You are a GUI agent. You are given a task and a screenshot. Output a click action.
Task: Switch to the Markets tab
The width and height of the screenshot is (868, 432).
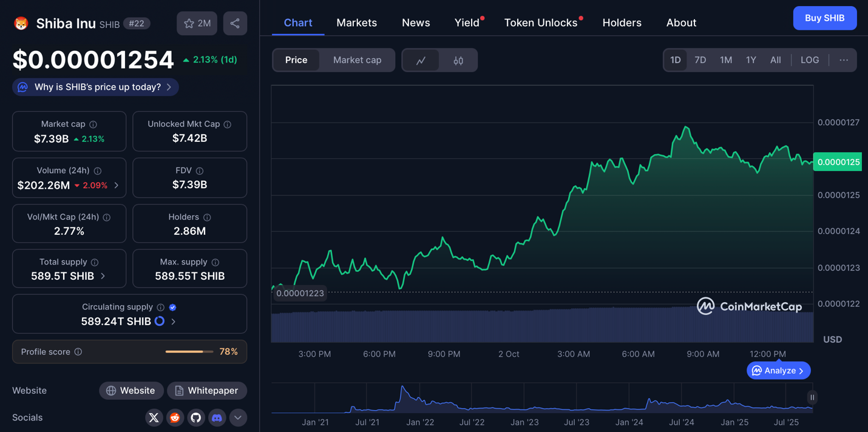coord(356,22)
